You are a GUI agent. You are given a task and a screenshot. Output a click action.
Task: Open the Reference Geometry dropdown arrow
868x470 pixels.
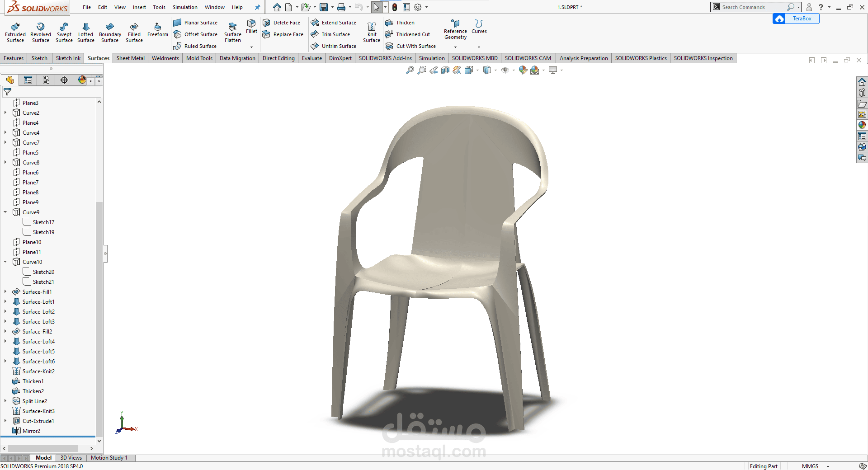[455, 47]
